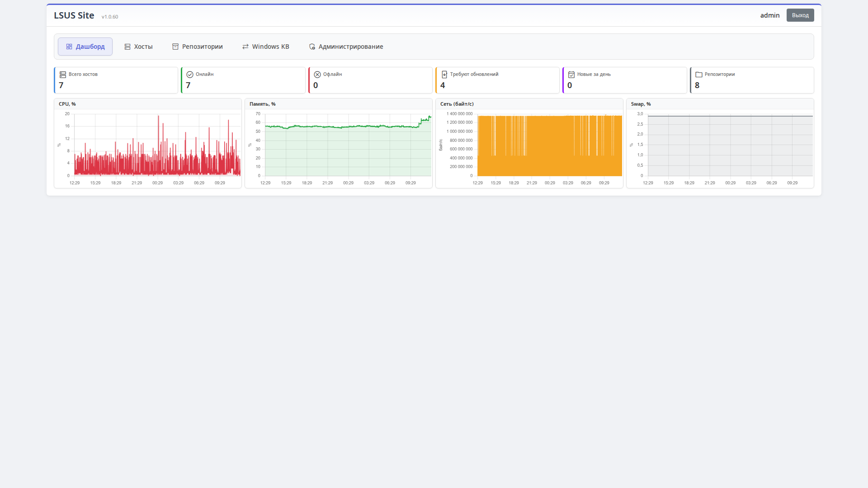Click inside the orange network chart

(550, 145)
